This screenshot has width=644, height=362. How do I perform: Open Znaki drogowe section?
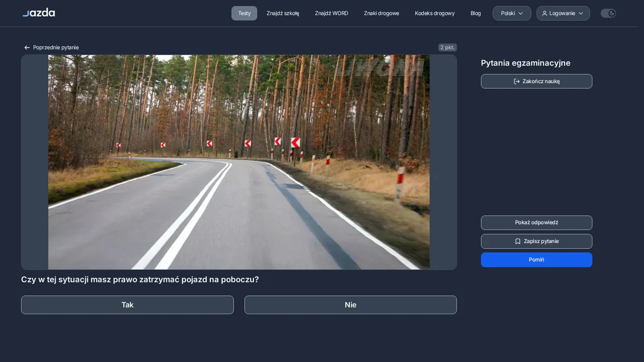click(x=382, y=13)
